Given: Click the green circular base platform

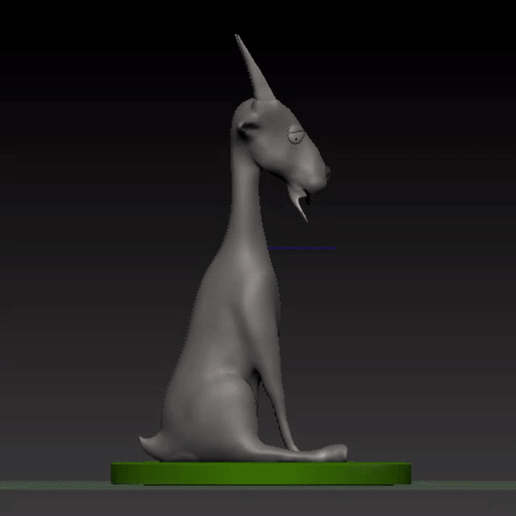Looking at the screenshot, I should [x=261, y=473].
